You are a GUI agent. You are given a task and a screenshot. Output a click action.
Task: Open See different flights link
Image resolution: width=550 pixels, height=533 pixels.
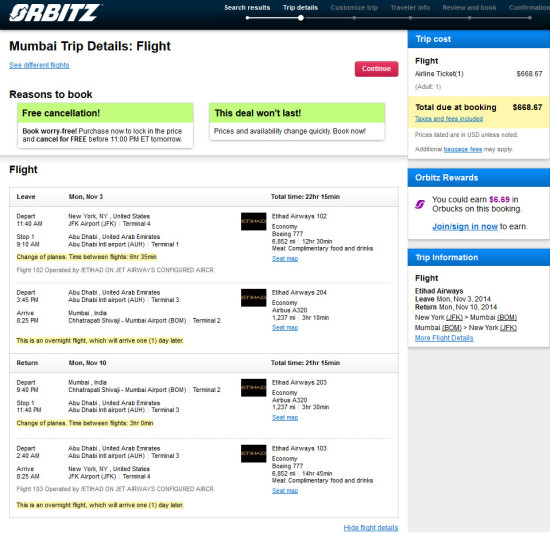click(x=39, y=65)
